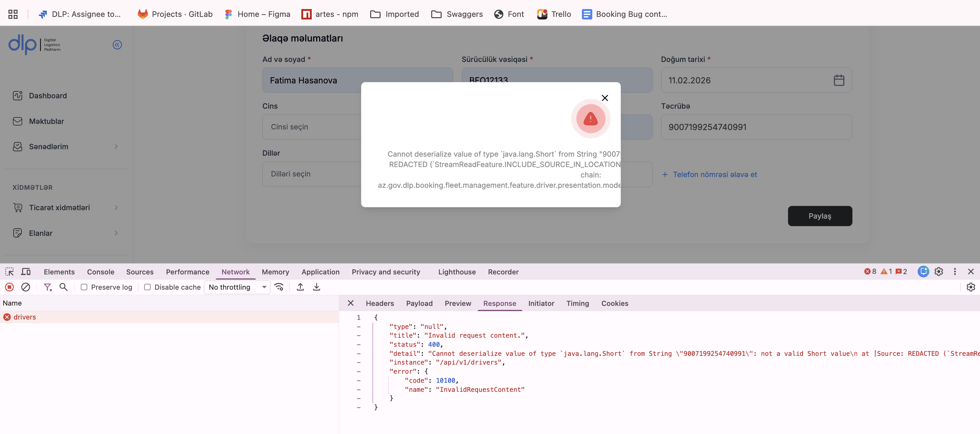The image size is (980, 434).
Task: Click the blue DevTools AI assistance icon
Action: pos(923,272)
